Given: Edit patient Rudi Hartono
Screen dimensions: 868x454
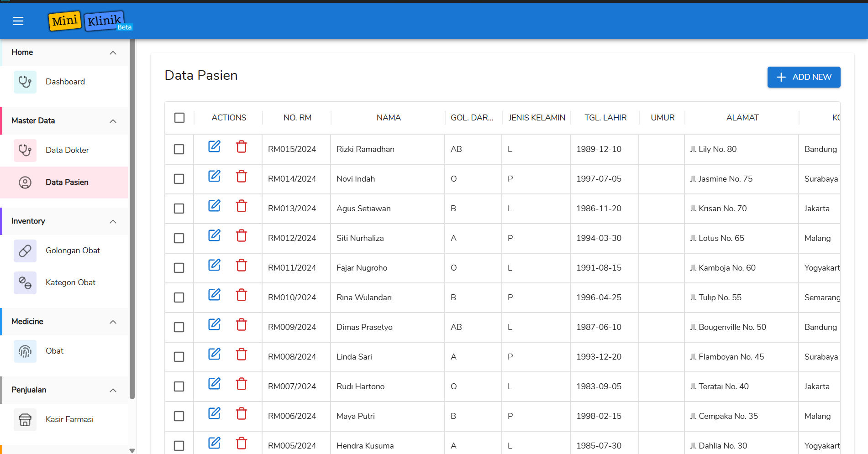Looking at the screenshot, I should [x=214, y=384].
